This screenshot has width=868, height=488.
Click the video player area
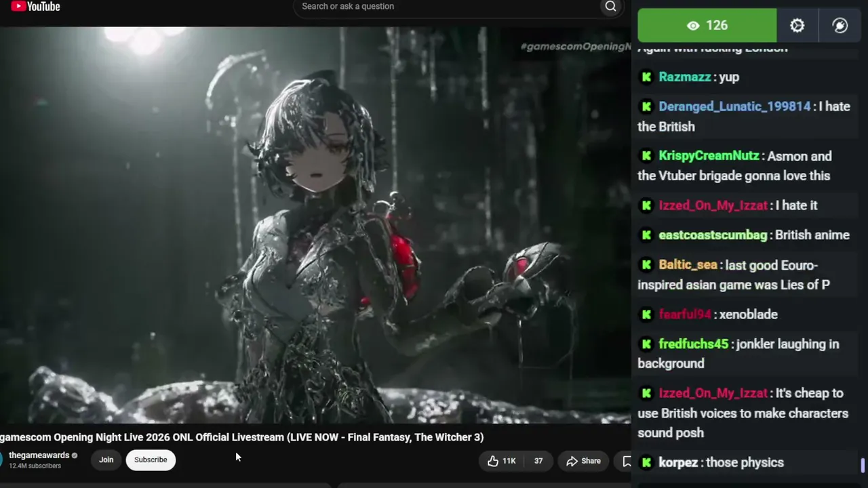(315, 225)
